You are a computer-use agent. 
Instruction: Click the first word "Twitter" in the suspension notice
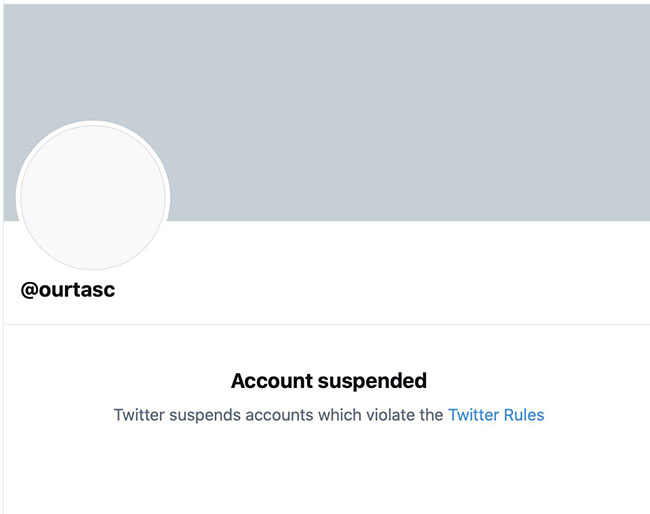click(139, 415)
